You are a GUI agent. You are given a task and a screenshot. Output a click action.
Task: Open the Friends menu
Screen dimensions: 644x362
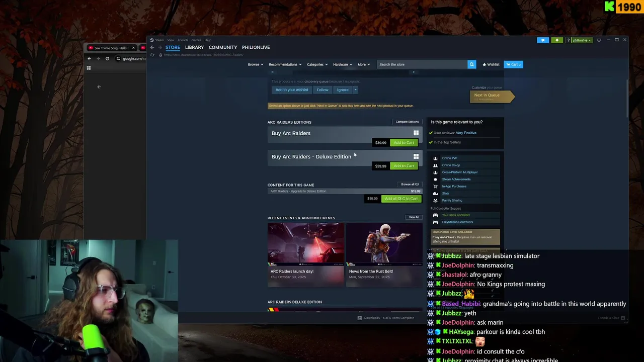click(183, 40)
